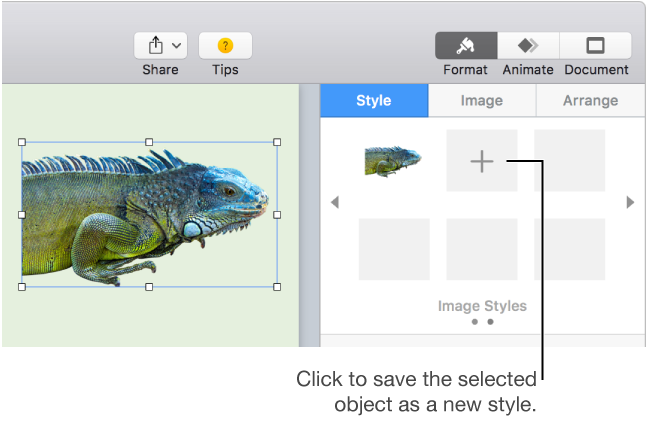Click top-middle selection handle of iguana image
The image size is (646, 422).
(149, 142)
